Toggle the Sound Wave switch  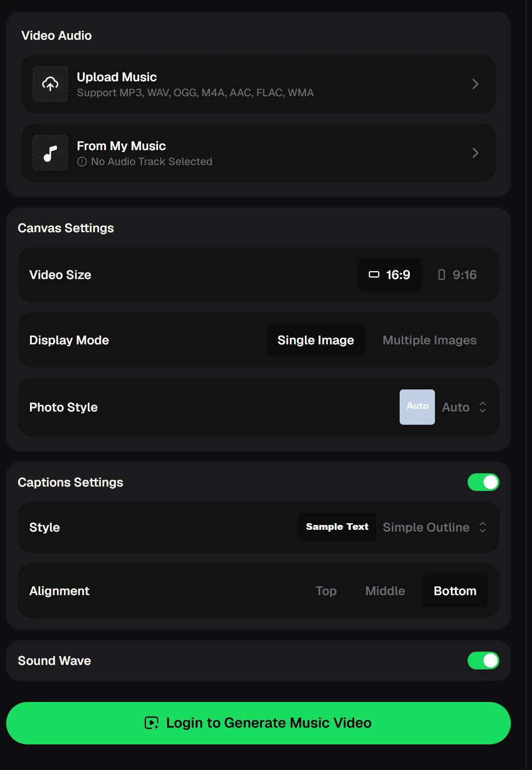pyautogui.click(x=483, y=661)
